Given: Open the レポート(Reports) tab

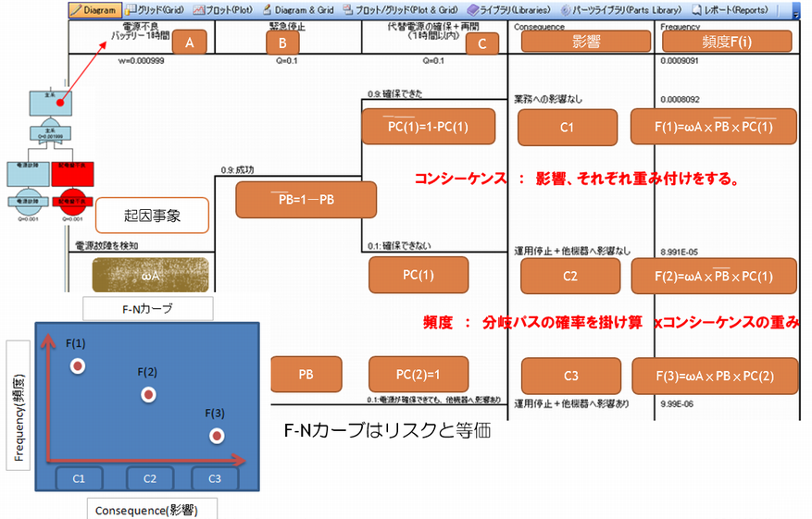Looking at the screenshot, I should point(731,10).
